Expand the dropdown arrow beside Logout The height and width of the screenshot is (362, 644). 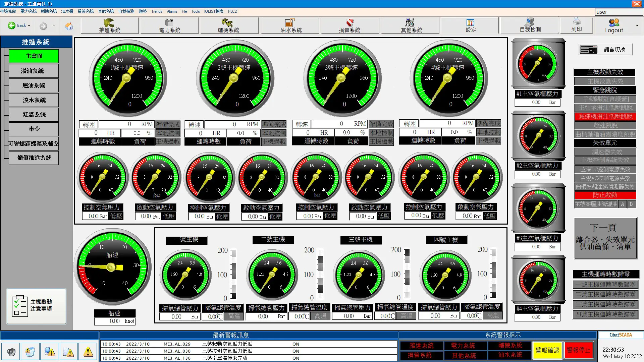click(x=637, y=26)
